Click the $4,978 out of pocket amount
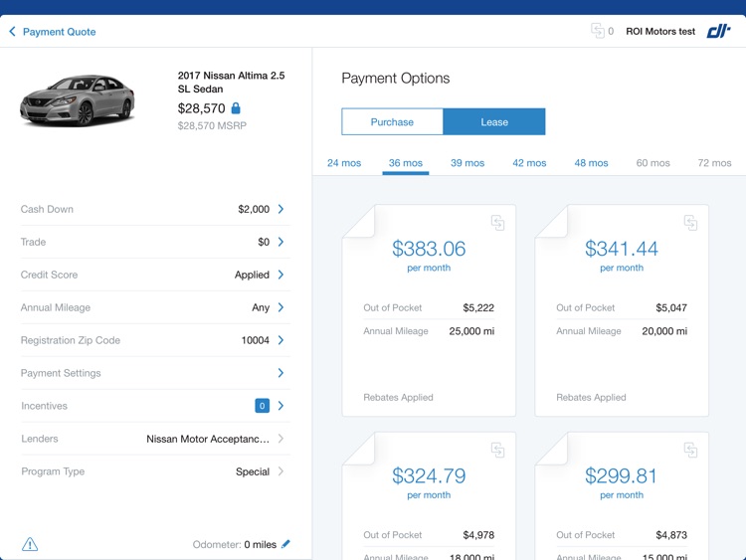This screenshot has width=746, height=560. (478, 535)
